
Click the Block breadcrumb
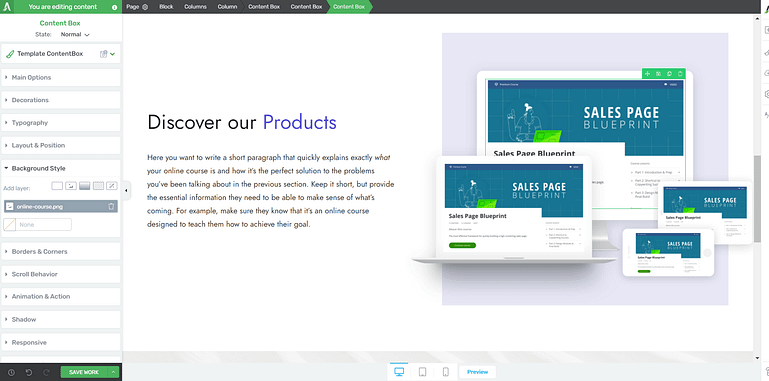pos(166,7)
